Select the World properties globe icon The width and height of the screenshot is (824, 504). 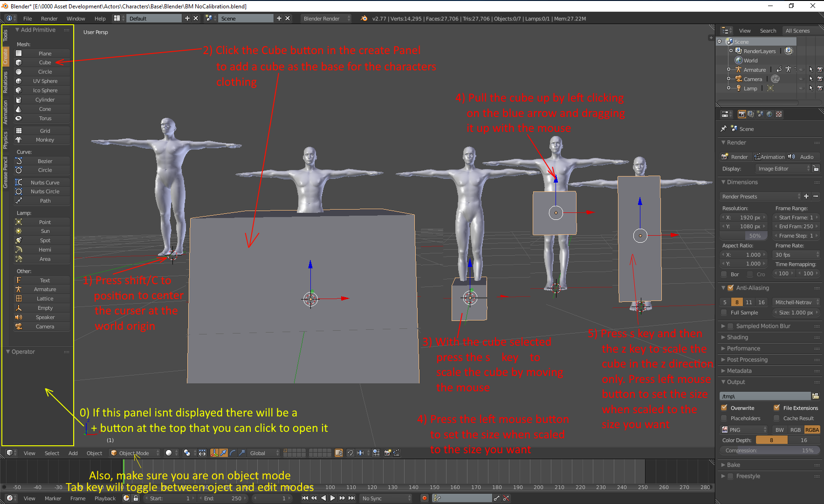pyautogui.click(x=769, y=114)
